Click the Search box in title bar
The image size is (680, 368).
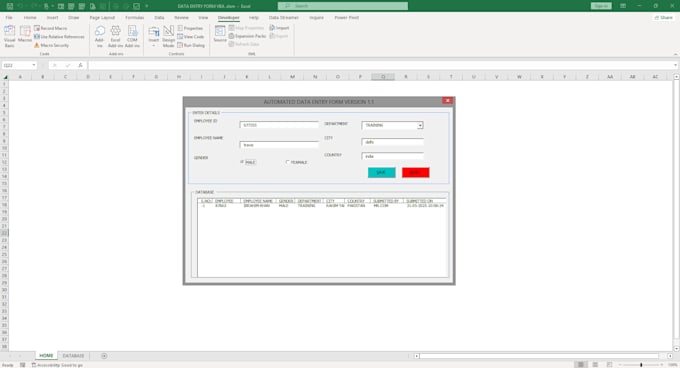tap(343, 6)
